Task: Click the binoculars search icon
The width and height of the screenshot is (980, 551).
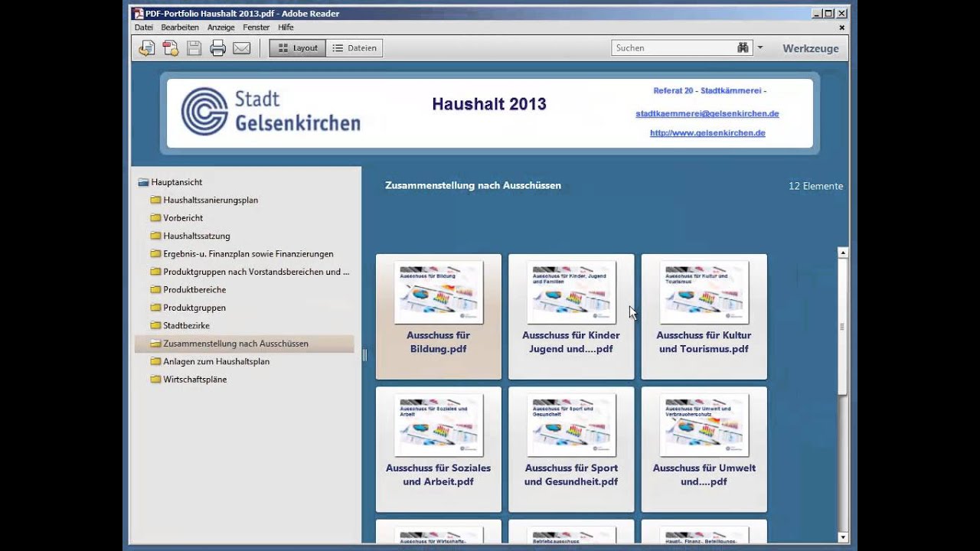Action: point(743,47)
